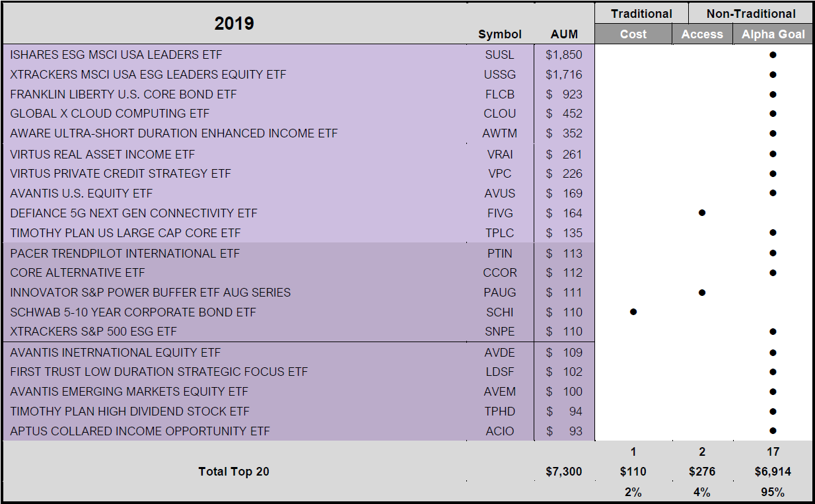The width and height of the screenshot is (815, 504).
Task: Click the $1,850 AUM value
Action: [564, 55]
